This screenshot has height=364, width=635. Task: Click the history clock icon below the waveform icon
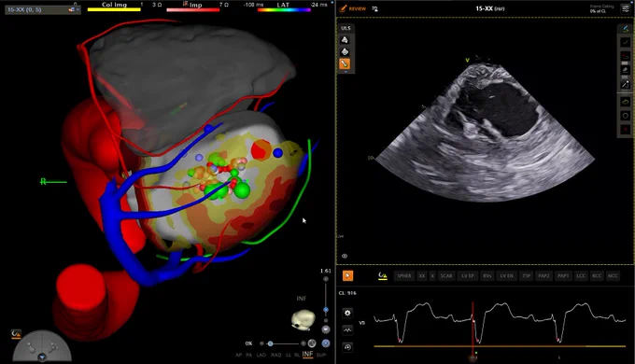(x=347, y=347)
